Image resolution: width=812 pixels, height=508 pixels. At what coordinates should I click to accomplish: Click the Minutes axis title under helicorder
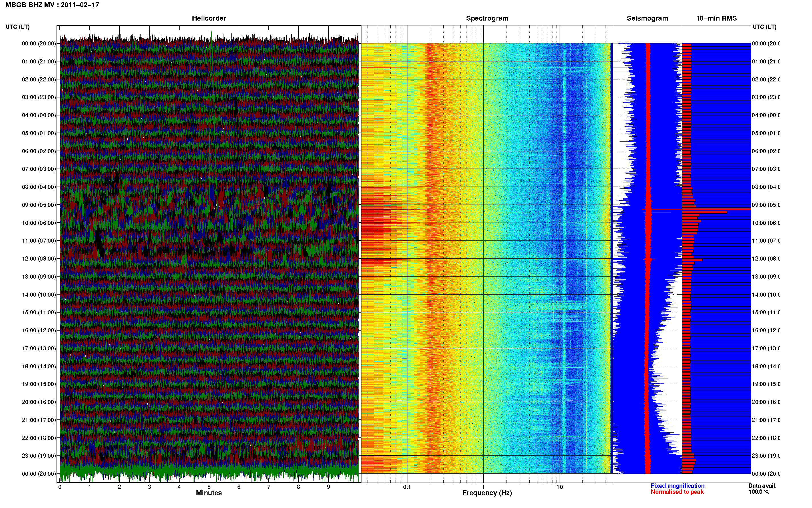pyautogui.click(x=209, y=493)
